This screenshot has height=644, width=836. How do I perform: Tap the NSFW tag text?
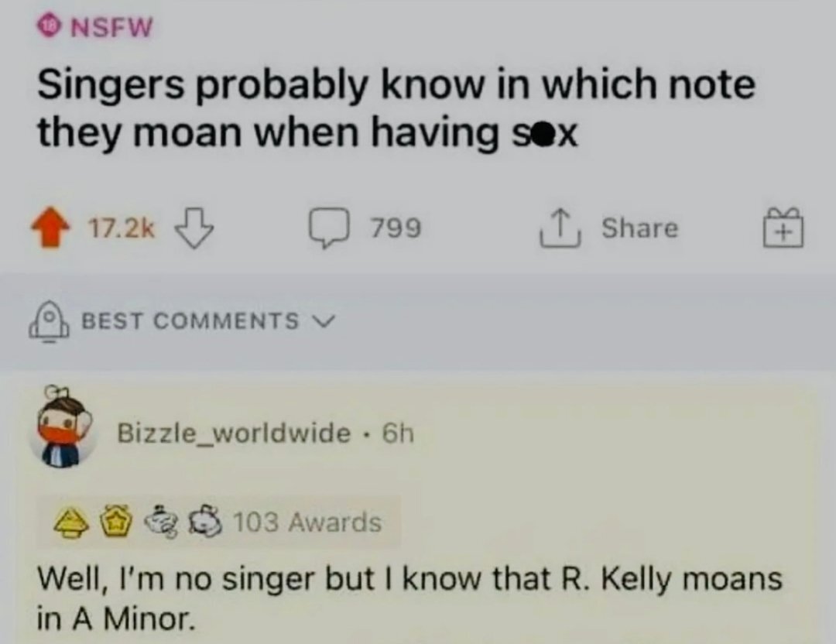tap(112, 28)
